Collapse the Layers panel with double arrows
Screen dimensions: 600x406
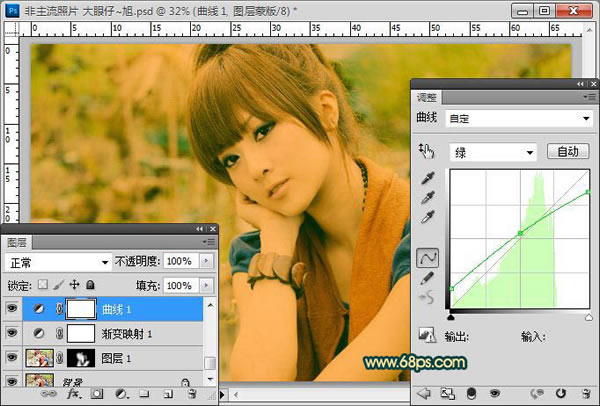(200, 229)
